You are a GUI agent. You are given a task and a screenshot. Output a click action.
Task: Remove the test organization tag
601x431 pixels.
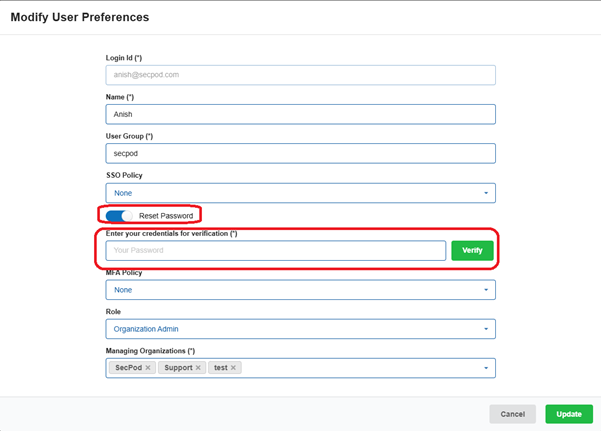coord(234,368)
